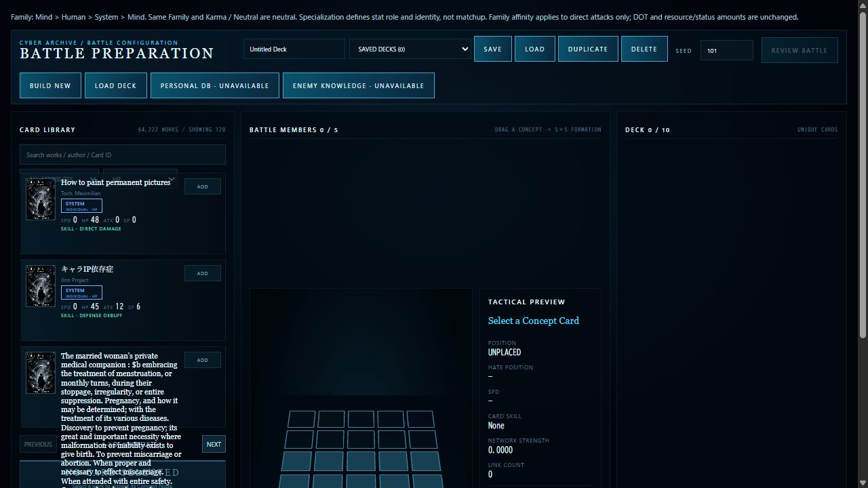The image size is (868, 488).
Task: Click 'Skill · Defense Debuff' label
Action: [x=92, y=315]
